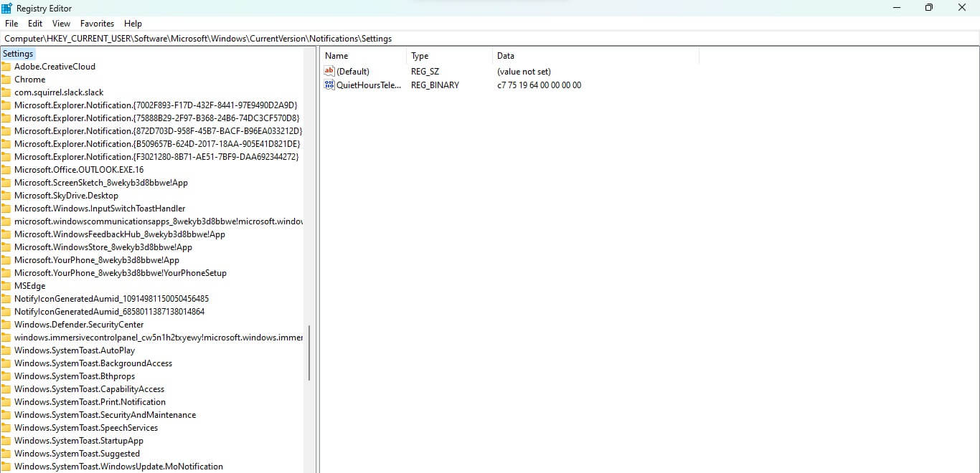Click the Windows.Defender.SecurityCenter folder icon
This screenshot has width=980, height=473.
tap(6, 325)
